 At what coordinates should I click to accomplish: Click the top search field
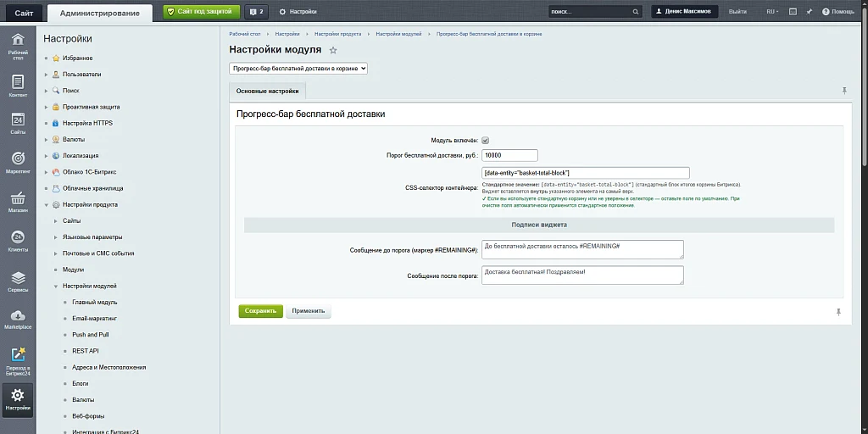point(590,12)
